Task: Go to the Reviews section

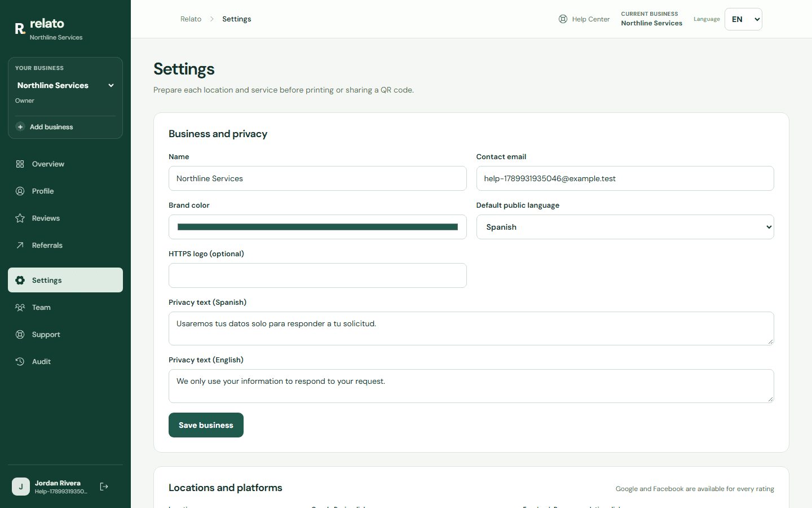Action: 65,218
